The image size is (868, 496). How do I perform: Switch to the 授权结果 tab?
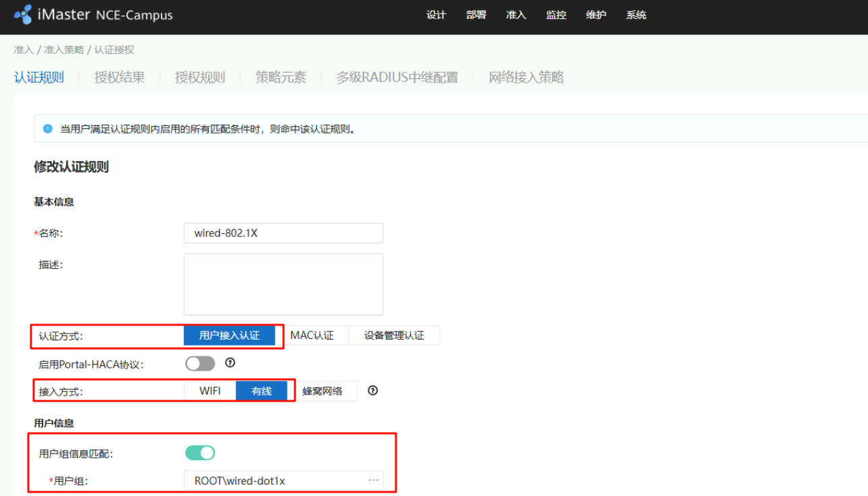[119, 77]
